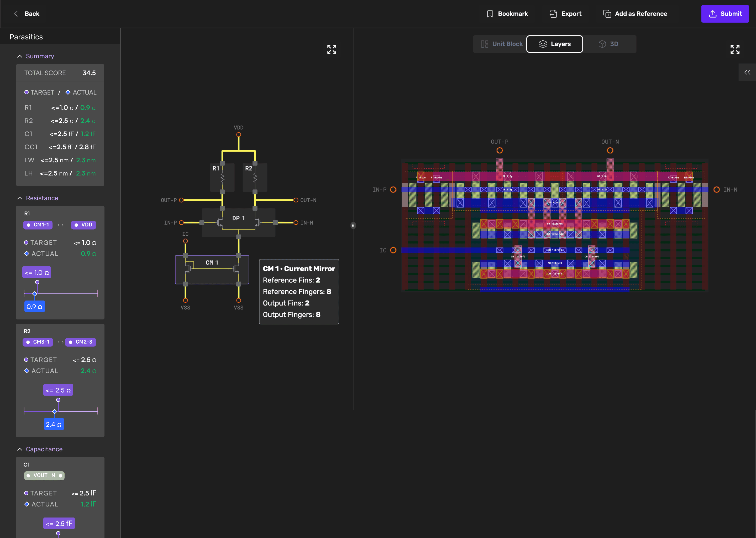Expand the schematic view to fullscreen

[332, 49]
